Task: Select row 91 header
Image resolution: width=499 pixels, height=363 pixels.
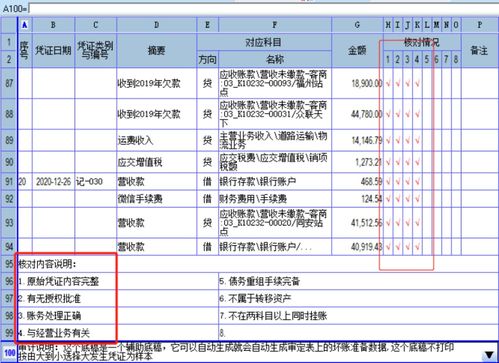Action: (x=9, y=182)
